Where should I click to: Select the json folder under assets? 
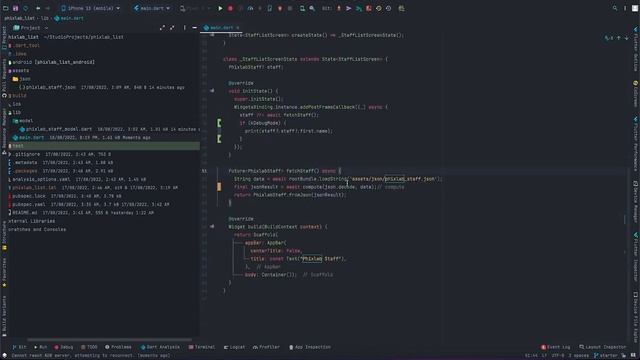[22, 79]
